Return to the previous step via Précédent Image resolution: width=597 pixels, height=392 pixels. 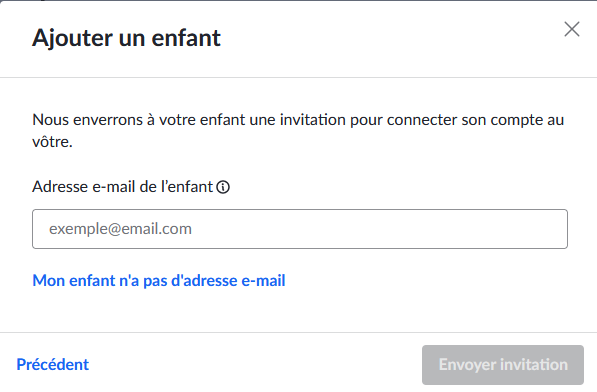53,364
